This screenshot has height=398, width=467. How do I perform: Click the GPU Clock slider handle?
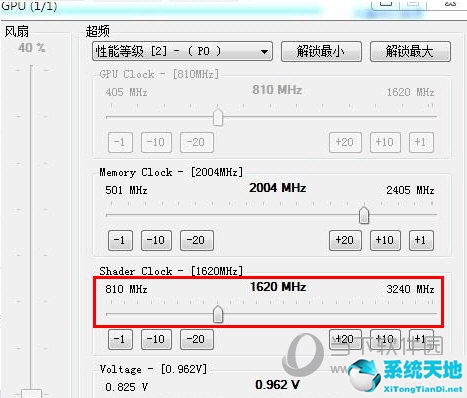click(218, 117)
